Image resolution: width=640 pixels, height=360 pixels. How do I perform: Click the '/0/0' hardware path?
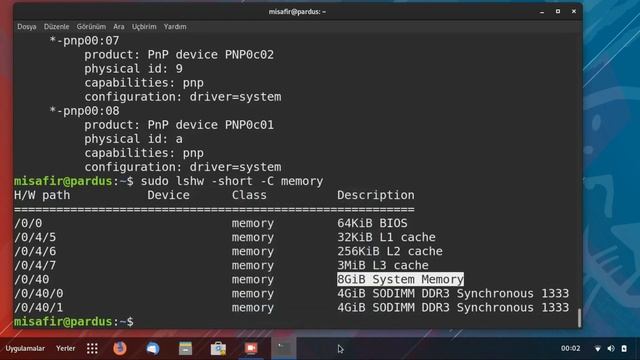coord(28,223)
